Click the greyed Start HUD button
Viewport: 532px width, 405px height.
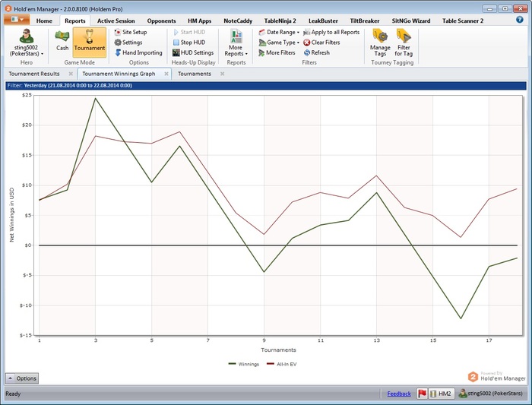(x=189, y=32)
